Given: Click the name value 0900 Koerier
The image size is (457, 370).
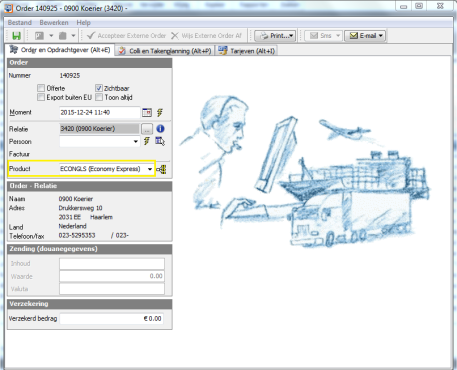Looking at the screenshot, I should point(76,199).
